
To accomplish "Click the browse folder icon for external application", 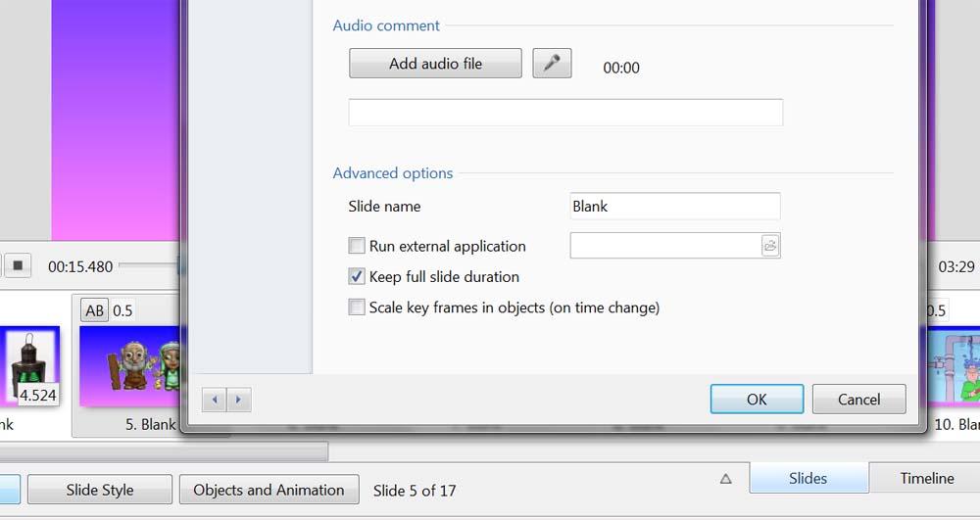I will coord(770,246).
